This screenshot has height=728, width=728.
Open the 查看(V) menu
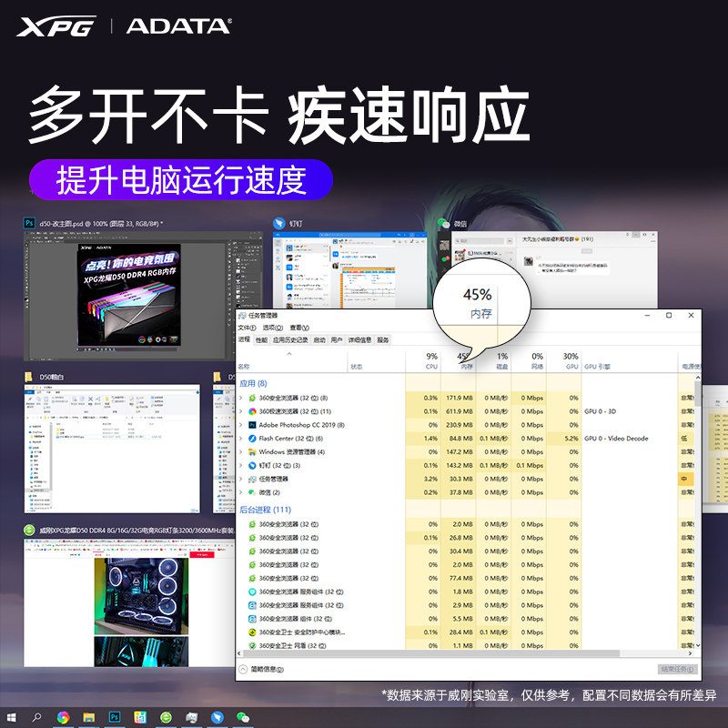299,328
